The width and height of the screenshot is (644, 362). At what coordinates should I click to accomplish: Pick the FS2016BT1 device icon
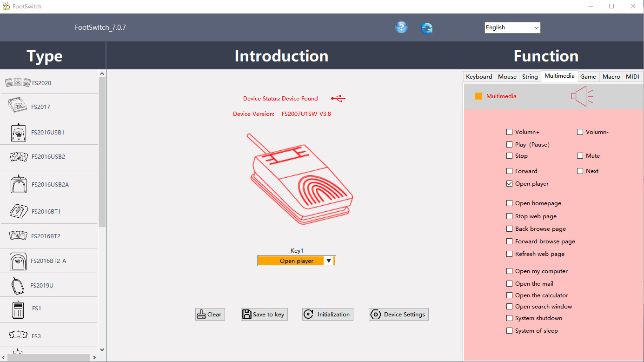pyautogui.click(x=19, y=211)
